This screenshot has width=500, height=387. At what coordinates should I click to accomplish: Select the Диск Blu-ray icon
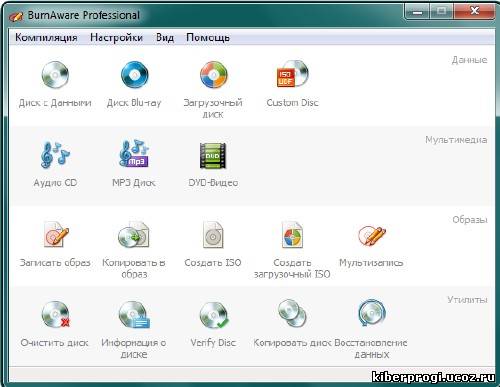tap(134, 74)
